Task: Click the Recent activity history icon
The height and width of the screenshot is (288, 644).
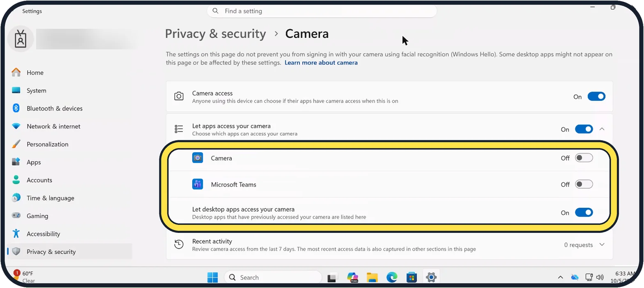Action: (x=179, y=244)
